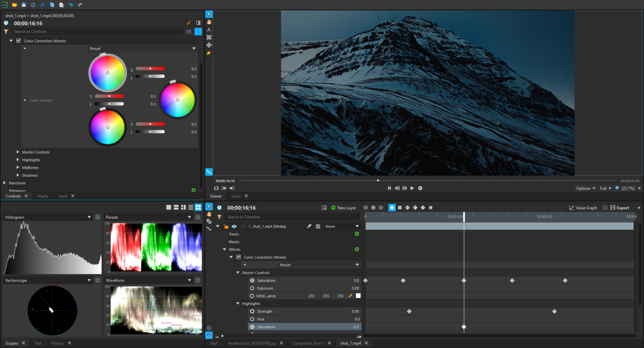
Task: Expand the Master Controls section in Controls
Action: point(18,152)
